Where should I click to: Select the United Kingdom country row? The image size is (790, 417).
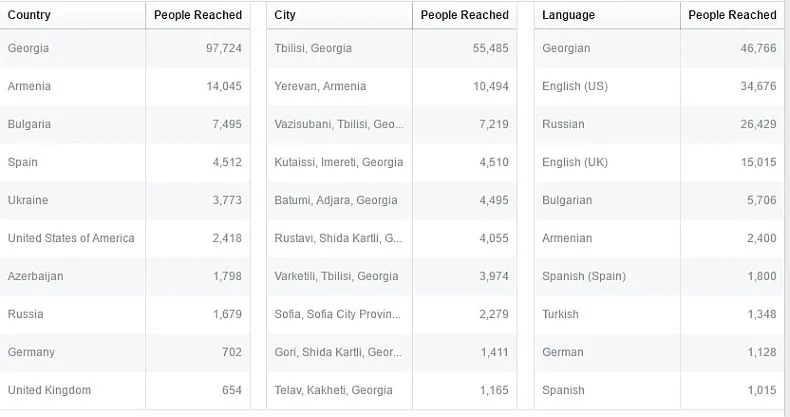point(125,390)
